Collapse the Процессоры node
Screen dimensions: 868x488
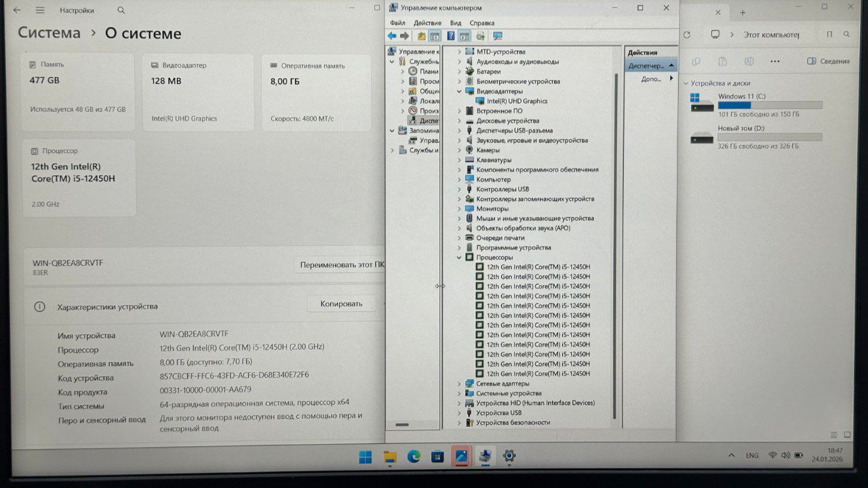(x=459, y=258)
